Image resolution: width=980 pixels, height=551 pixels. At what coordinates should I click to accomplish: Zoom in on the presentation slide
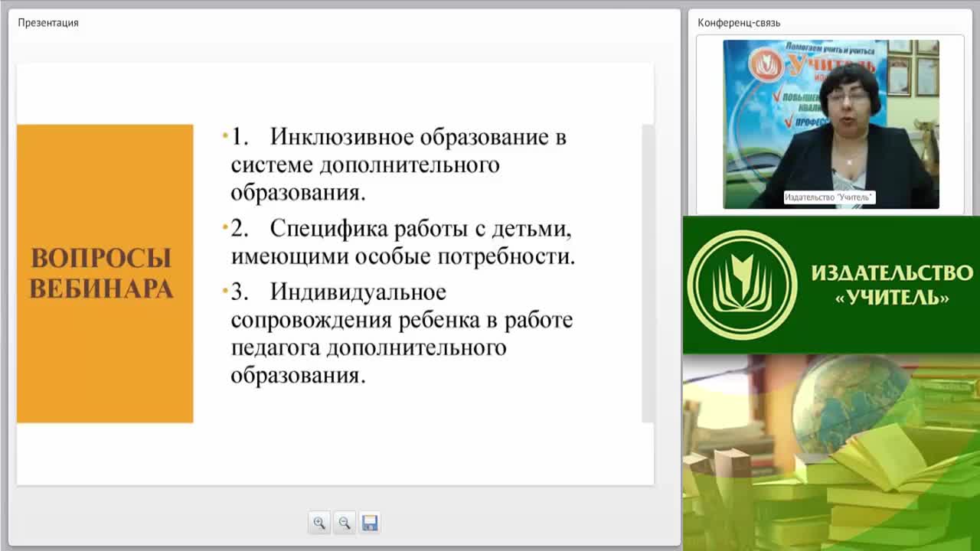pos(319,523)
